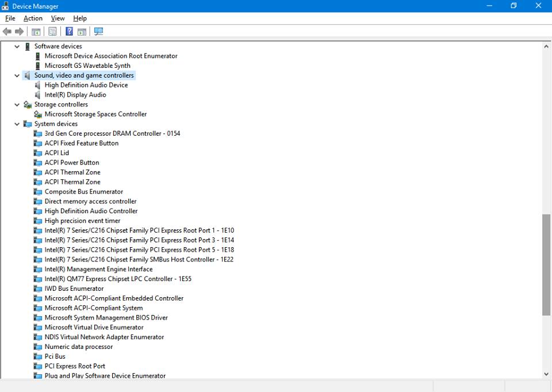Select Microsoft ACPI-Compliant System
Screen dimensions: 552x392
coord(94,308)
